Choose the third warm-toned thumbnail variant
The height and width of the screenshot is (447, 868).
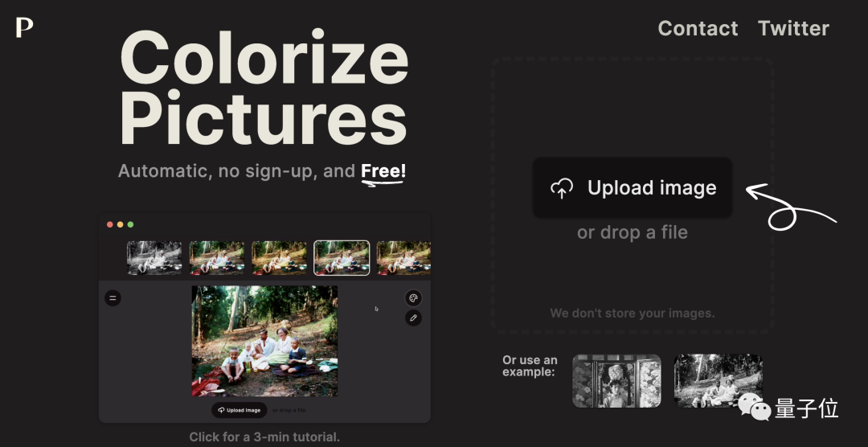coord(280,257)
